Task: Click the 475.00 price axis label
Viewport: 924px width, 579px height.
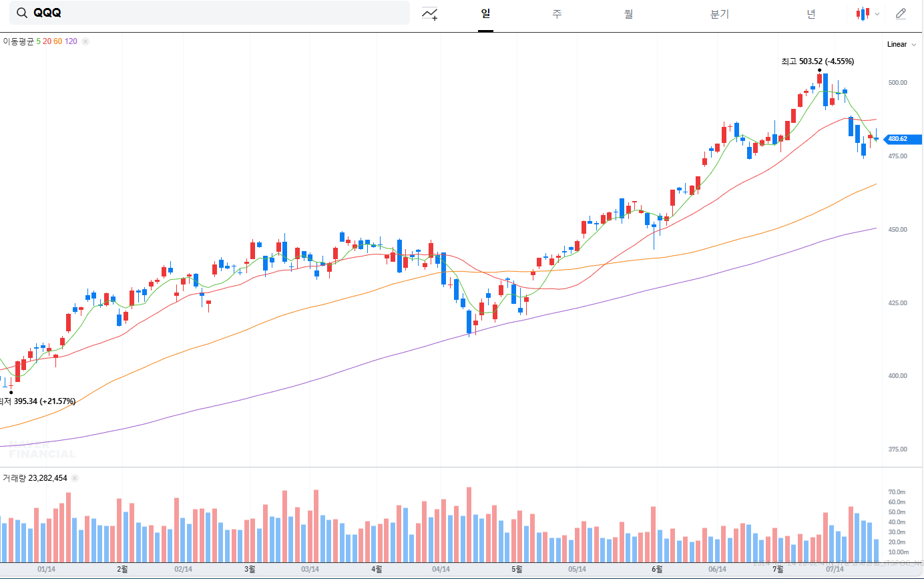Action: pos(897,156)
